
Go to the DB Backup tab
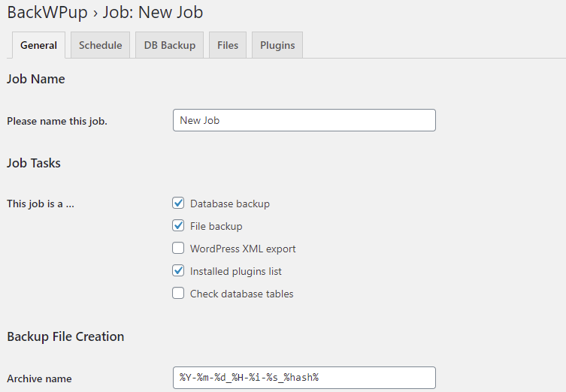tap(170, 45)
